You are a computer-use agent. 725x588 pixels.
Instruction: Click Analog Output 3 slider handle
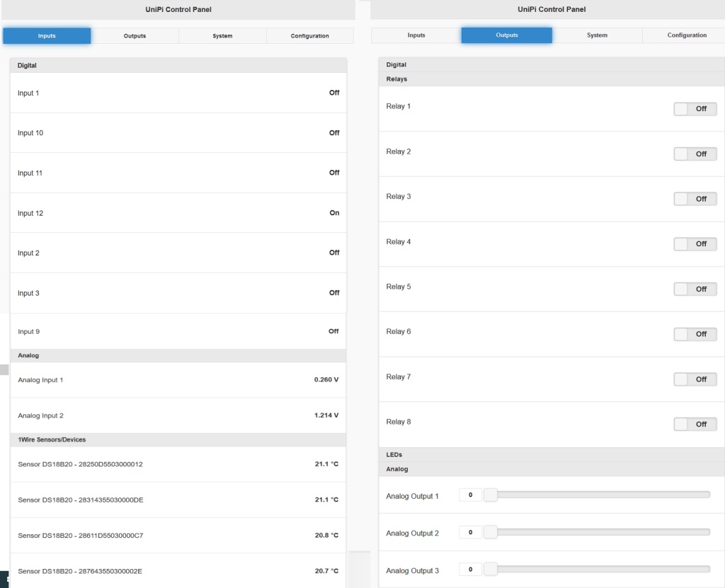(490, 569)
